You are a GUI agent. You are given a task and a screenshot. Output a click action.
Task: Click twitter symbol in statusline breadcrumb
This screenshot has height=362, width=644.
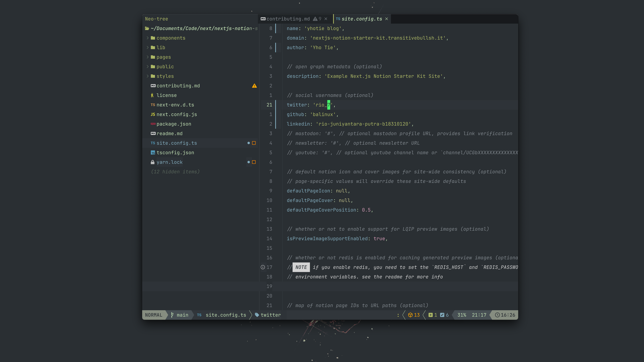pos(270,315)
